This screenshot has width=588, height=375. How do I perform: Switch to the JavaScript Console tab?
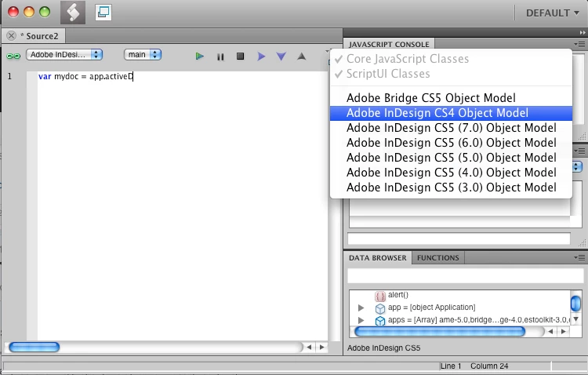pos(389,44)
